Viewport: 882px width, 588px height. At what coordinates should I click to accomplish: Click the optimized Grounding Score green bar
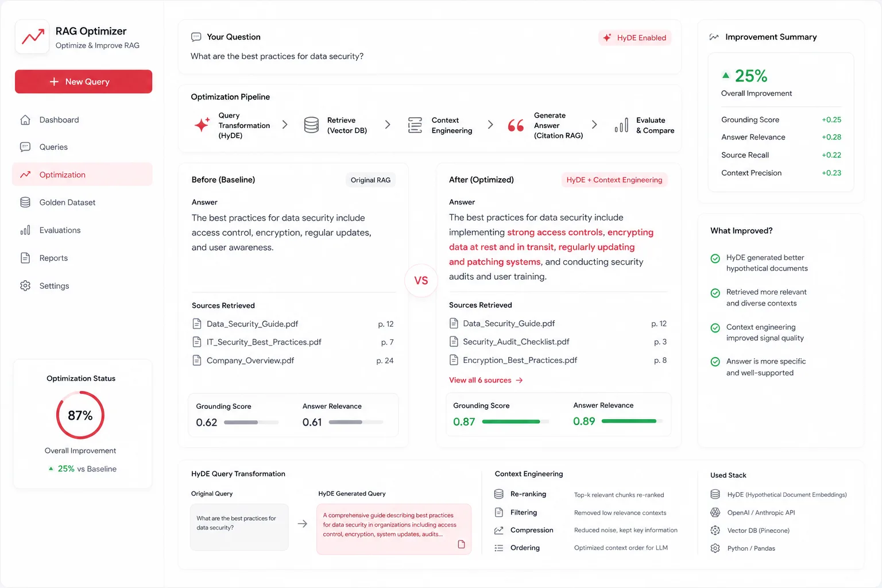click(511, 421)
